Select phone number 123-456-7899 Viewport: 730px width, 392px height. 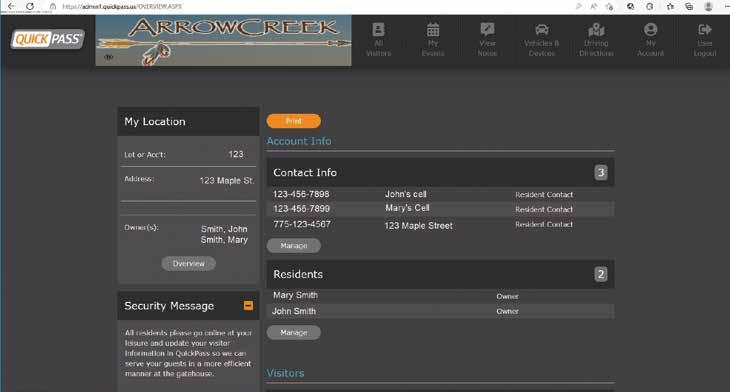tap(301, 209)
